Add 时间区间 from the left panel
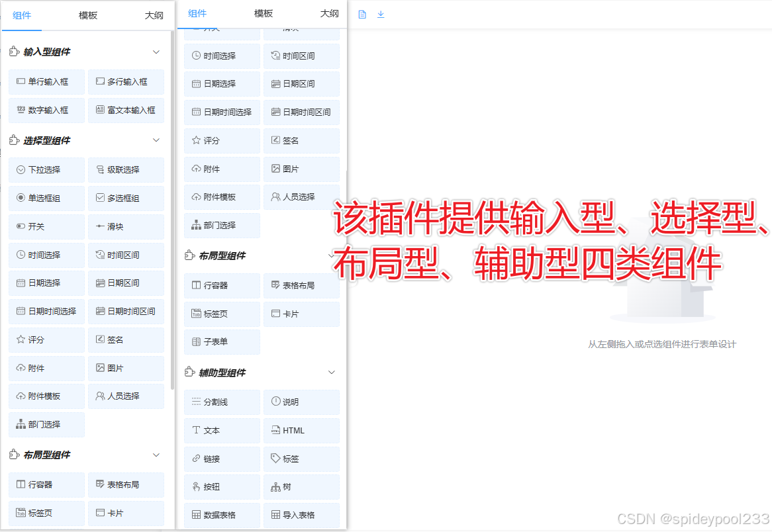This screenshot has height=532, width=772. tap(126, 255)
